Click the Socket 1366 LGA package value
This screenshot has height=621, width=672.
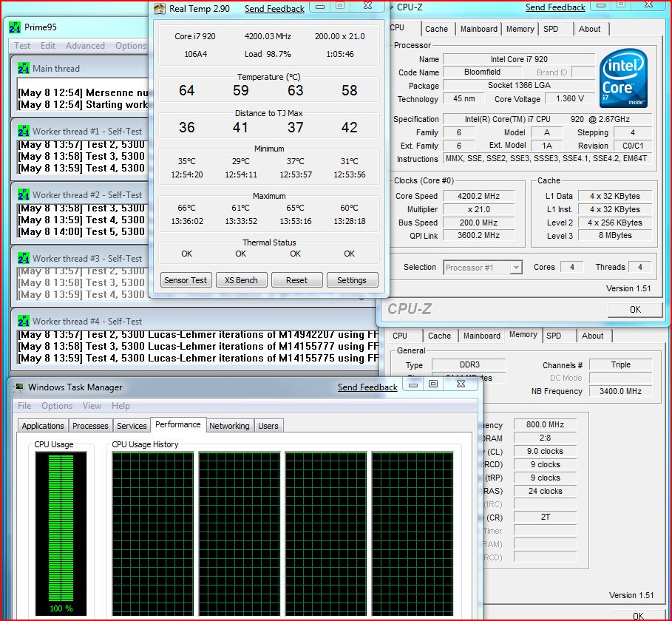(519, 85)
